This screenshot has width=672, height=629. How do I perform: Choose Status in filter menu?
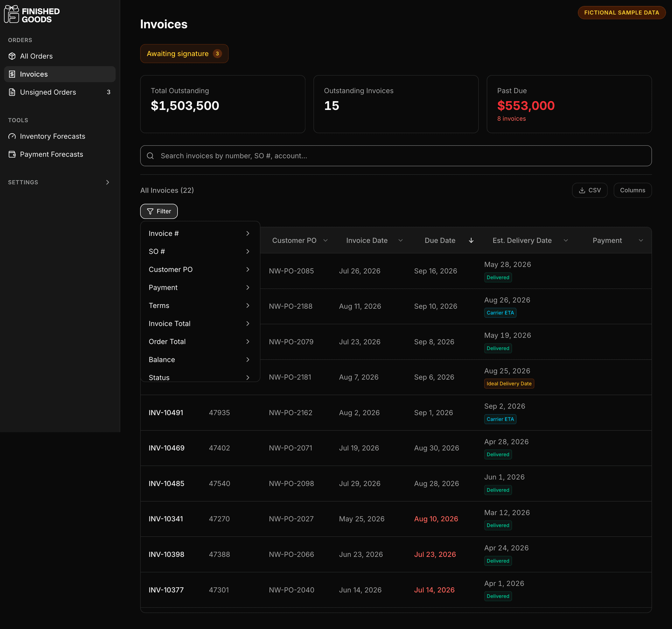click(x=200, y=377)
